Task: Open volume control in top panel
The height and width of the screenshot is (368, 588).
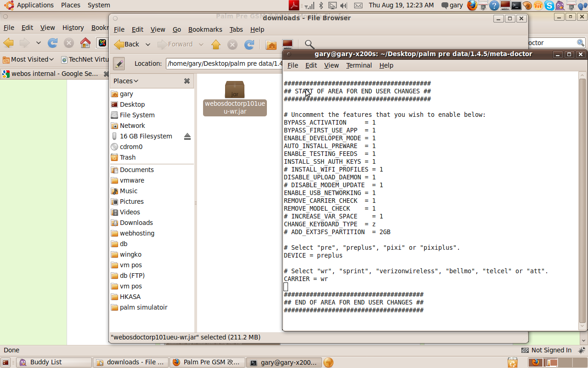Action: point(344,5)
